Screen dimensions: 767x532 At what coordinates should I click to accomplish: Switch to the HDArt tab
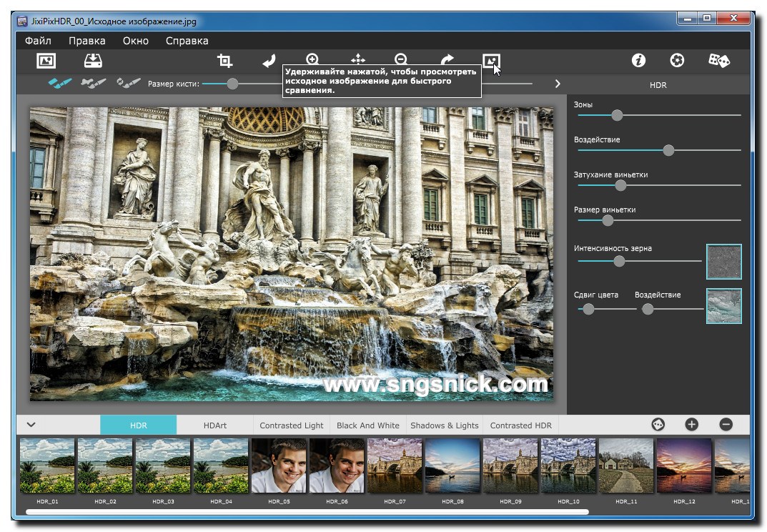click(215, 425)
